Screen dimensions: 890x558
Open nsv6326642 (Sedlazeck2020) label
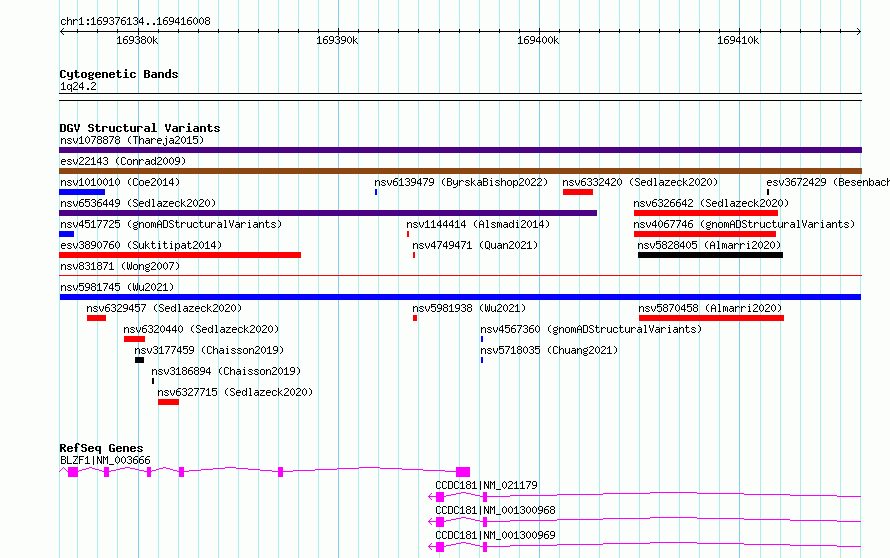(x=711, y=203)
